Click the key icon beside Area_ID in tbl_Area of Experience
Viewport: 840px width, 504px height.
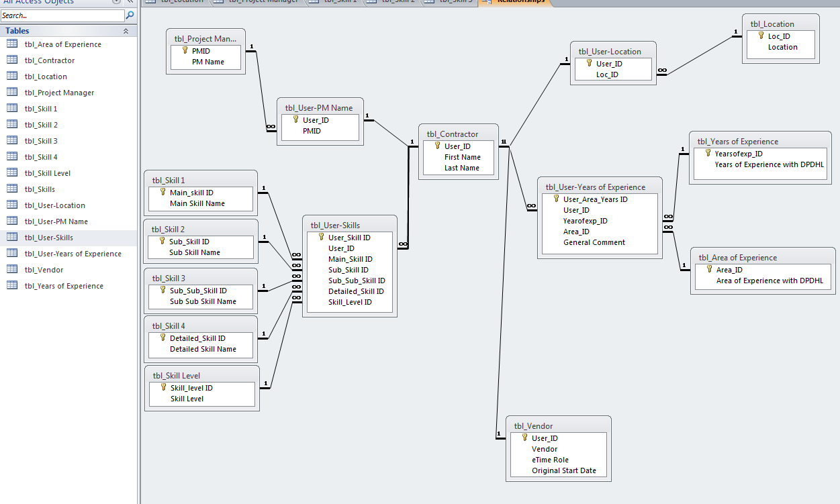click(709, 269)
